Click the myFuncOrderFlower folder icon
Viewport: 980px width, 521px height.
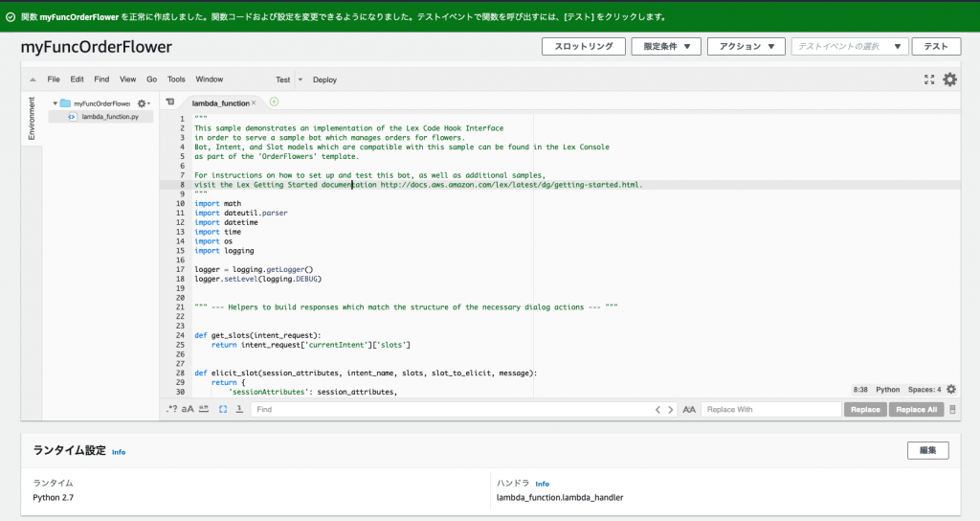(65, 103)
